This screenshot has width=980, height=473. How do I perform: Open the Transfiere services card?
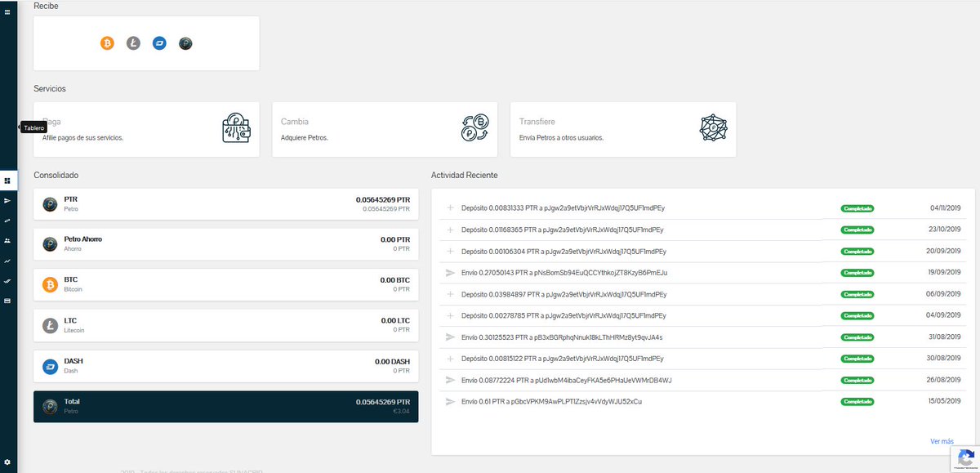[623, 129]
